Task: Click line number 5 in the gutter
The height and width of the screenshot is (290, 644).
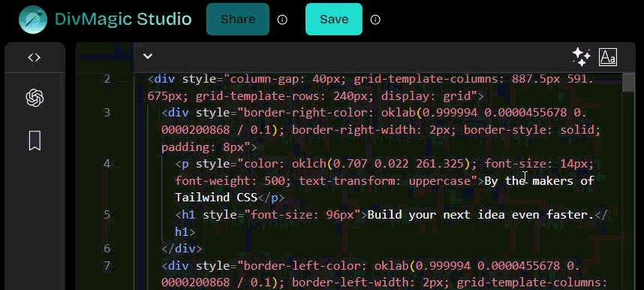Action: [x=107, y=215]
